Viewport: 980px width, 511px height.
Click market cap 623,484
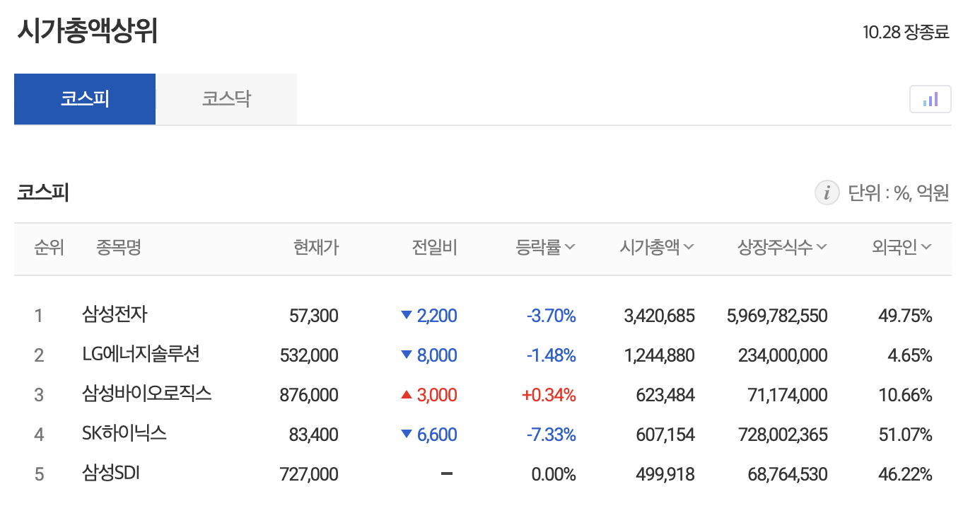pos(665,395)
